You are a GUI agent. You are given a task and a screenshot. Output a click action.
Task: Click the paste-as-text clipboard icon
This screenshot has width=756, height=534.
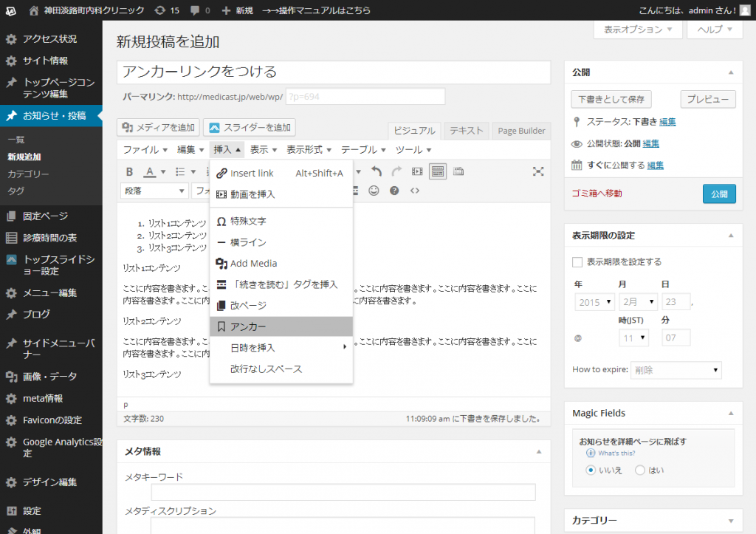[458, 171]
